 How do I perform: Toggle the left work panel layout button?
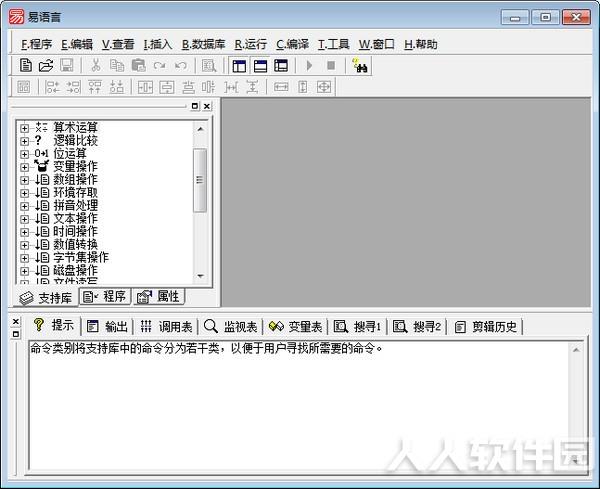point(239,66)
